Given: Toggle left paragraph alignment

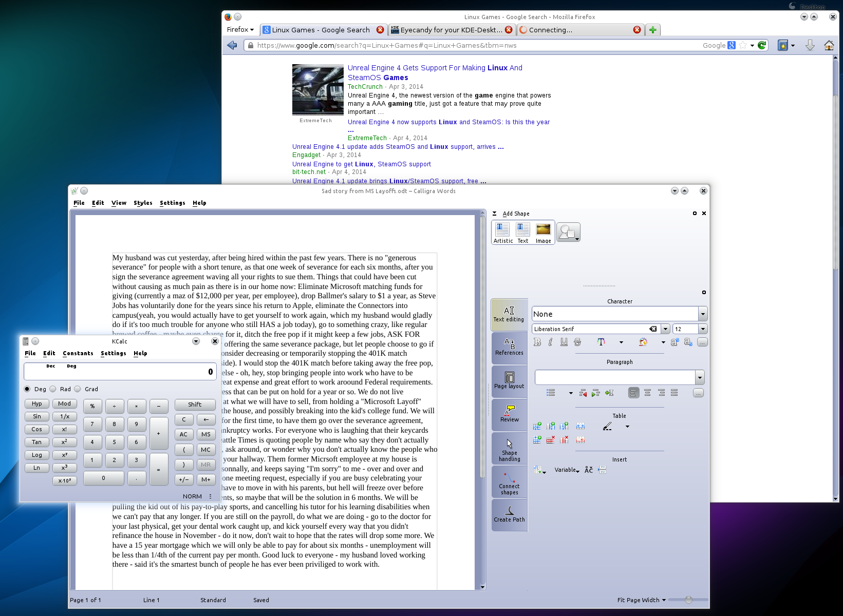Looking at the screenshot, I should pyautogui.click(x=633, y=393).
